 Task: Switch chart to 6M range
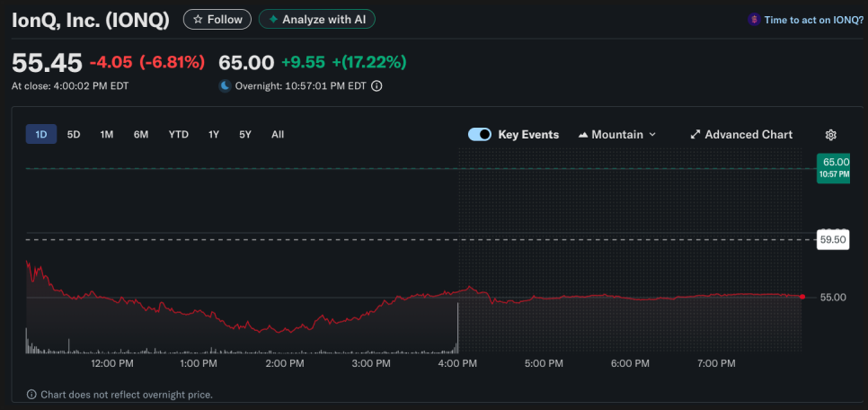[x=141, y=135]
